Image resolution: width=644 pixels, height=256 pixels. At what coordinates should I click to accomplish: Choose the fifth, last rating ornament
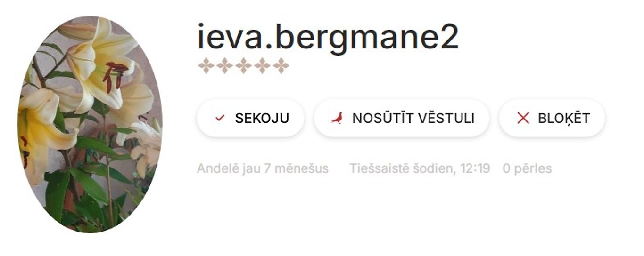[281, 66]
